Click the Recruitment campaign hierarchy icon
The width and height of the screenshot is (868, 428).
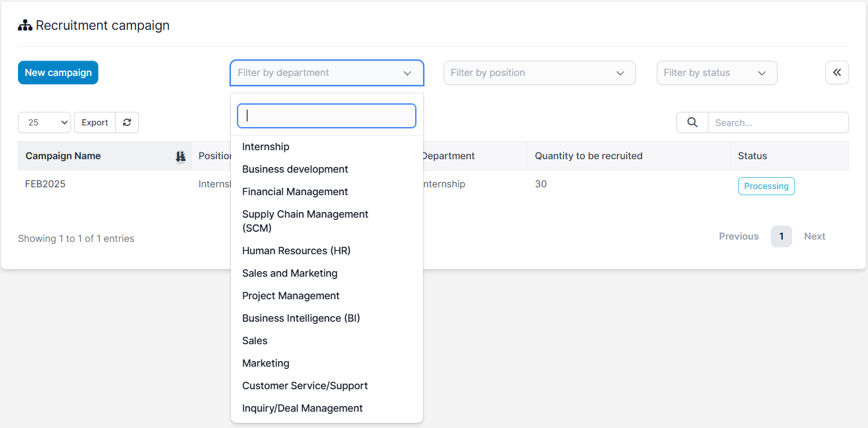(25, 26)
